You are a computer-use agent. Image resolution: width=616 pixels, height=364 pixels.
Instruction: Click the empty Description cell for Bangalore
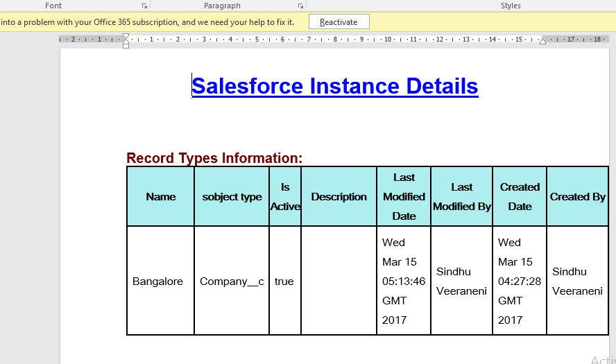[x=339, y=281]
